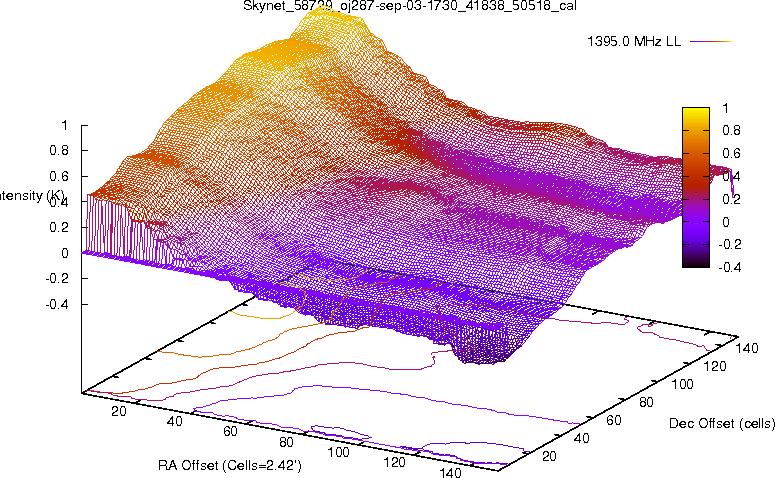Select RA axis tick label 20

click(x=119, y=411)
